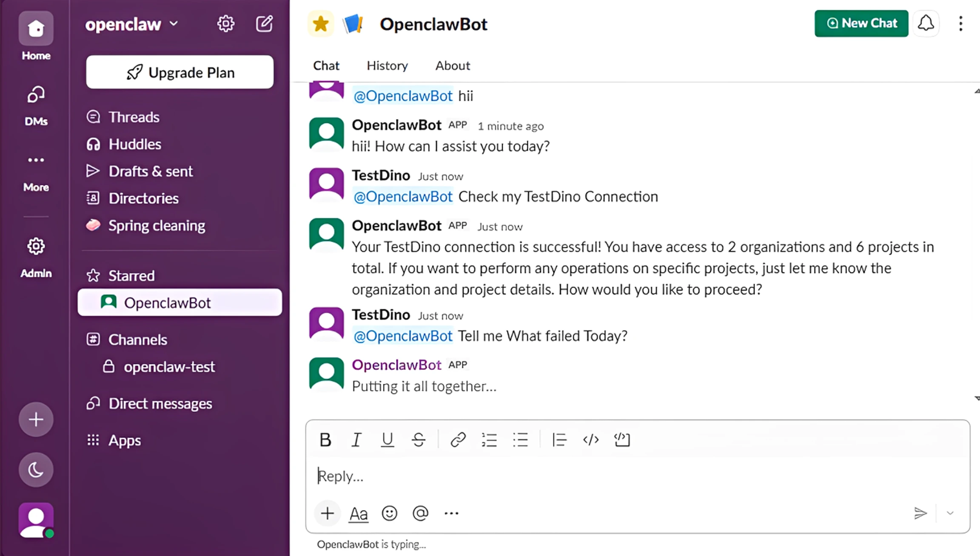Open send options dropdown arrow

point(950,513)
